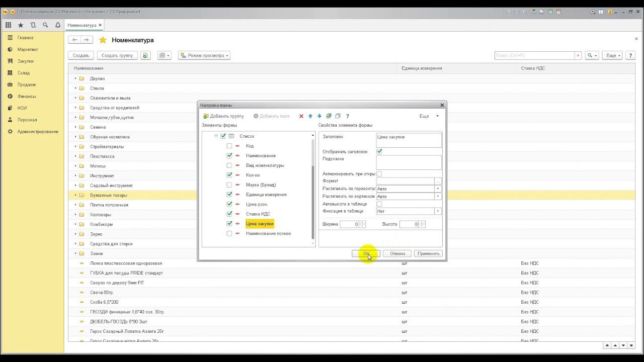Select the Ставка НДС tree item
Viewport: 644px width, 362px height.
point(258,214)
